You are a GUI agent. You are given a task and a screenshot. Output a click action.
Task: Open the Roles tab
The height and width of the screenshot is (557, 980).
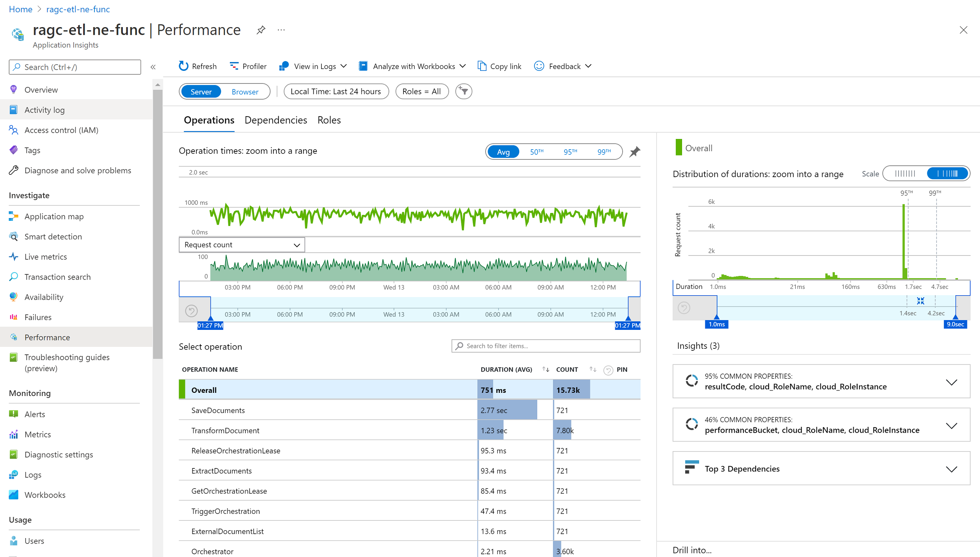329,120
